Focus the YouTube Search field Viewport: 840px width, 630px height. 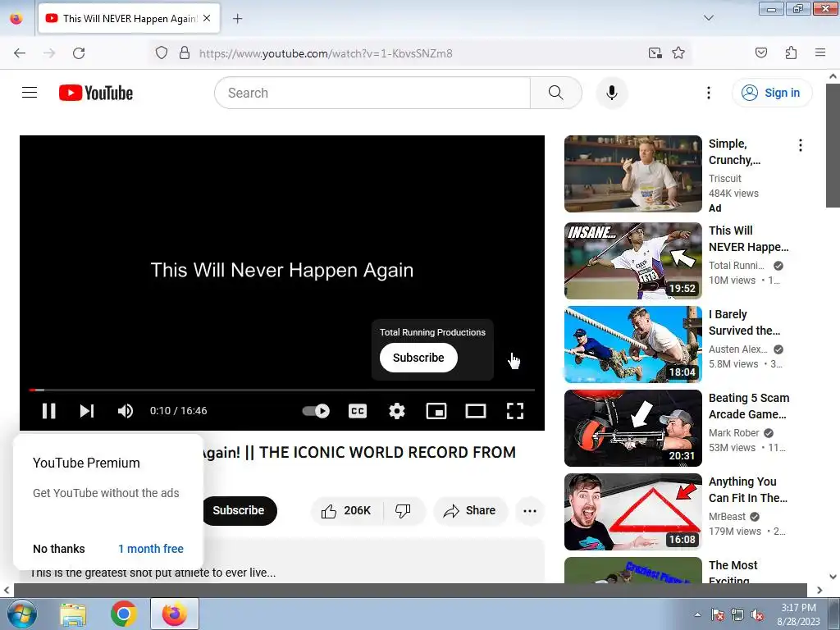(x=372, y=93)
